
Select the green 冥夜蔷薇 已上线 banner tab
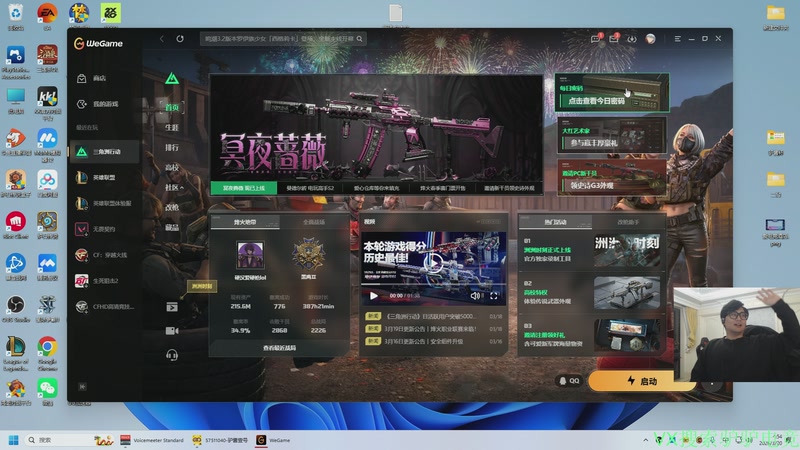pyautogui.click(x=244, y=188)
